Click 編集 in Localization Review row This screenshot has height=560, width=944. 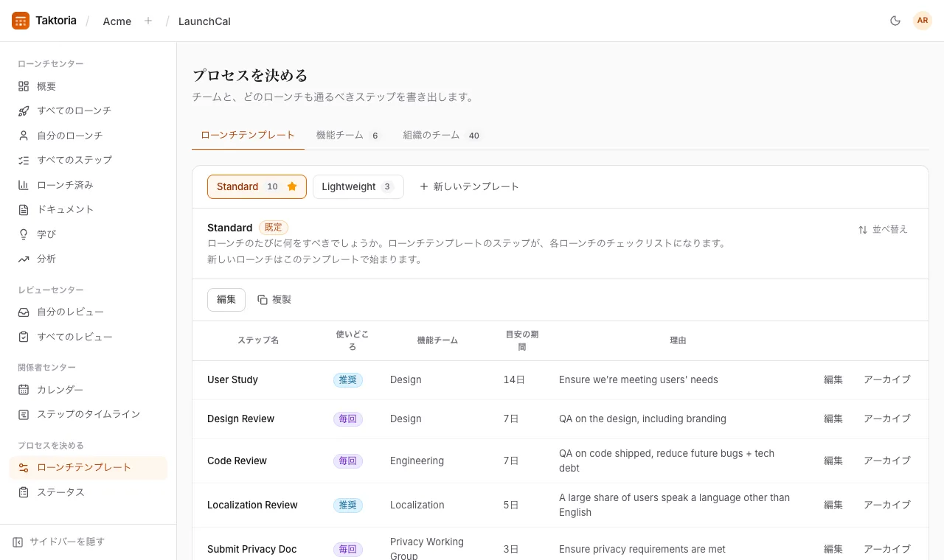[x=833, y=505]
